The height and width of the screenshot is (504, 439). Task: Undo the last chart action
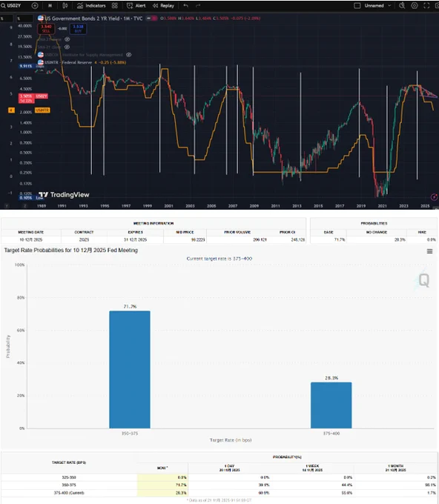185,5
